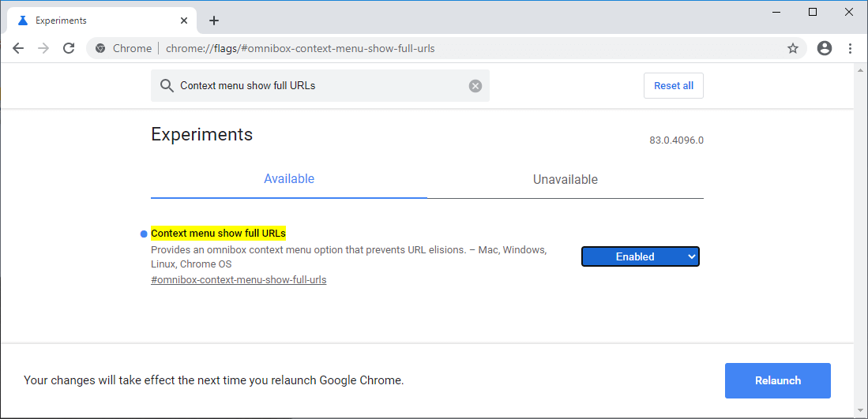Click inside the Search flags text field
Viewport: 868px width, 419px height.
(x=316, y=86)
